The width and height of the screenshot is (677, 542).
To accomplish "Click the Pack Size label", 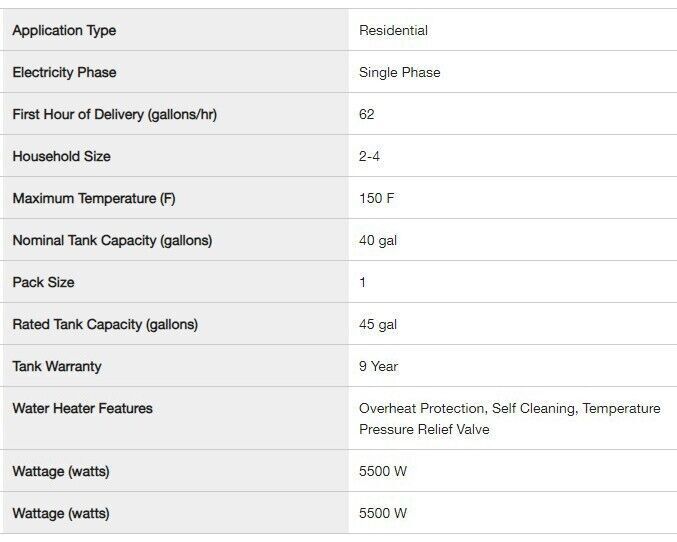I will 43,282.
